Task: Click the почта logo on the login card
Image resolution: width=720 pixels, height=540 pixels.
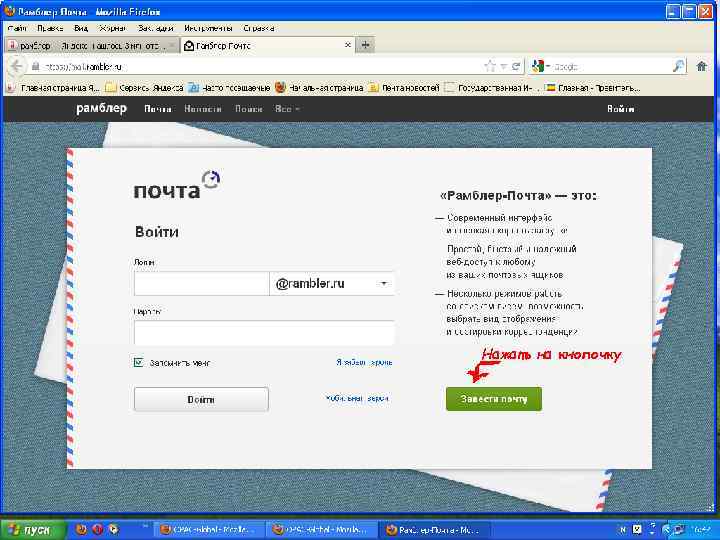Action: (176, 185)
